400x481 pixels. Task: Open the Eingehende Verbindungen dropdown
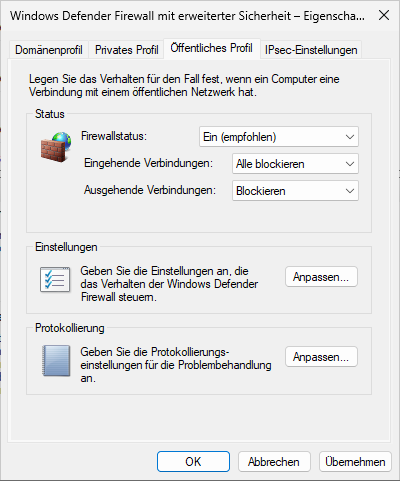(x=295, y=164)
